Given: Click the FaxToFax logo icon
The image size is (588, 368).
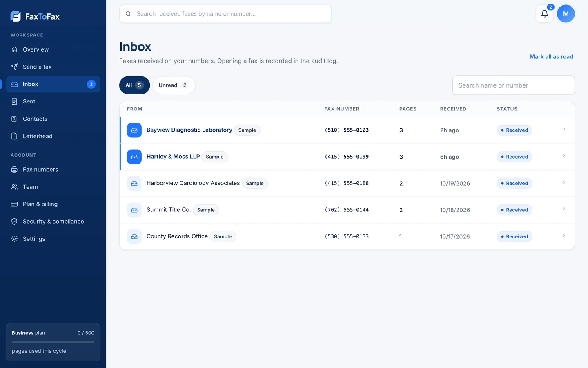Looking at the screenshot, I should point(16,16).
